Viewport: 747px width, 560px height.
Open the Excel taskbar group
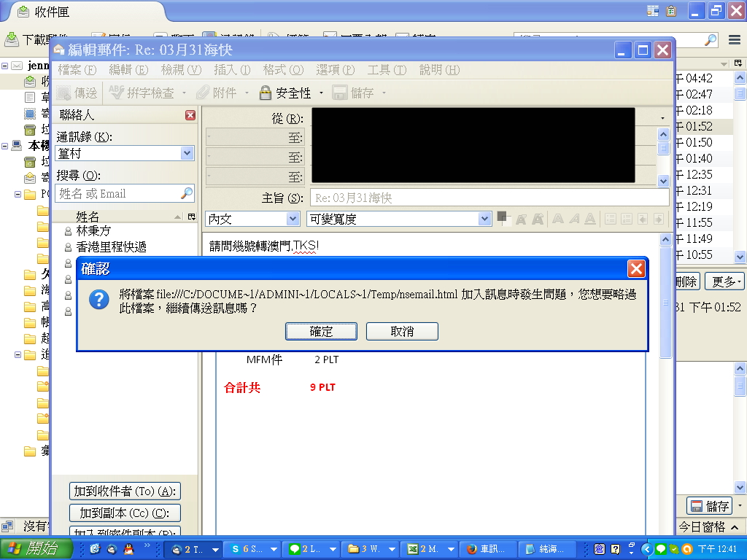429,549
